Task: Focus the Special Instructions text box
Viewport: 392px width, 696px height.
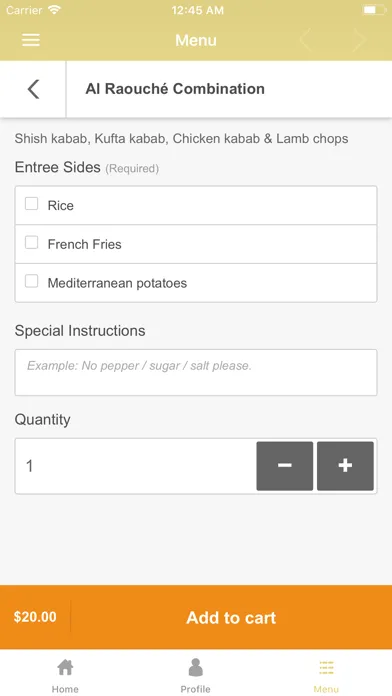Action: click(196, 372)
